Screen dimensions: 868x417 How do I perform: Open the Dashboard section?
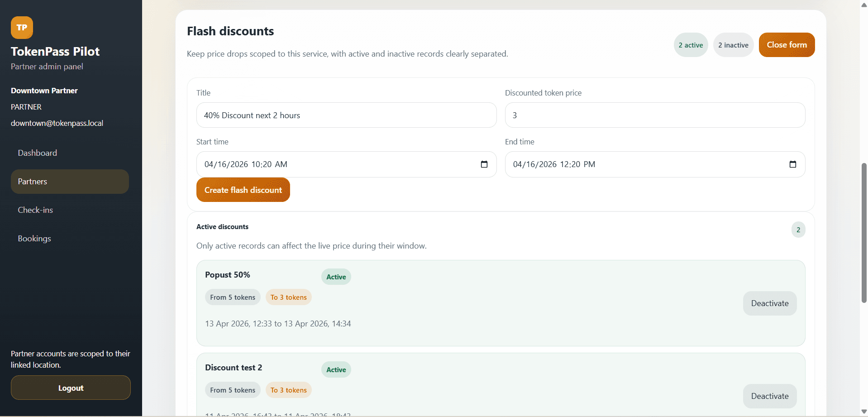tap(37, 153)
